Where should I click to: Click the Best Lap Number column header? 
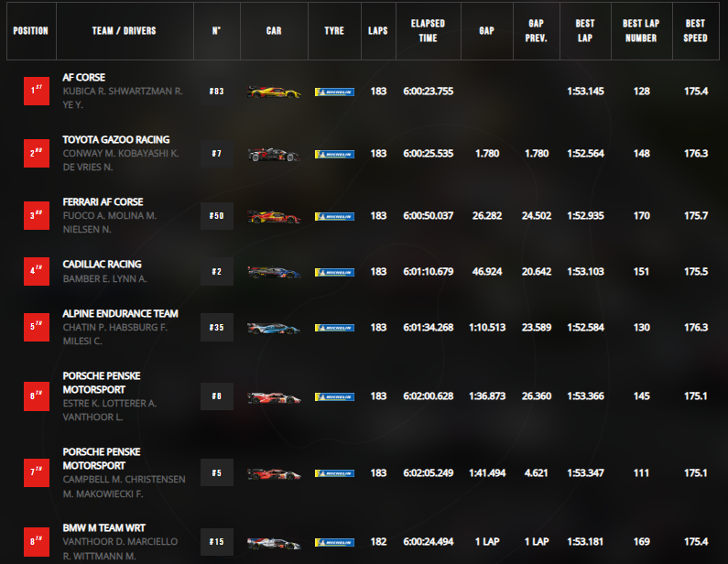click(641, 31)
